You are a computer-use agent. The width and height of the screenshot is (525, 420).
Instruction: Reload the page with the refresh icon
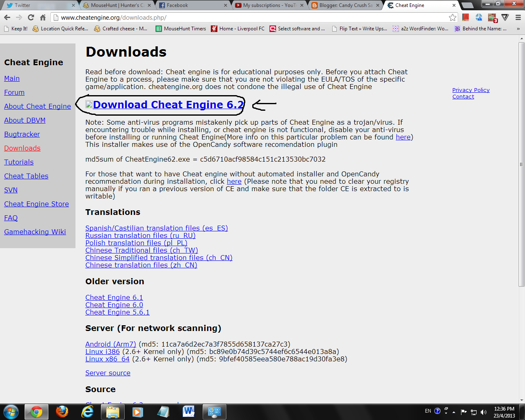31,17
